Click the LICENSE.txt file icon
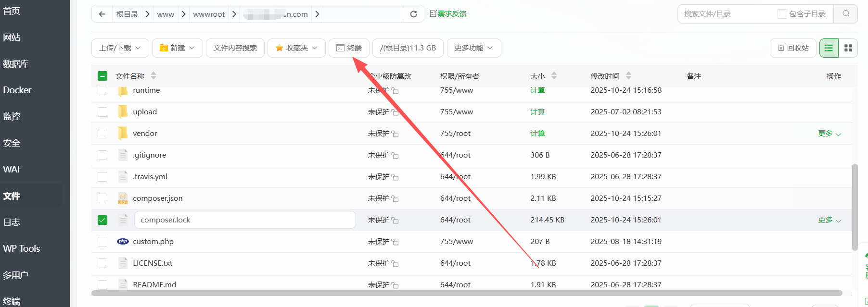Viewport: 868px width, 307px height. [x=123, y=263]
